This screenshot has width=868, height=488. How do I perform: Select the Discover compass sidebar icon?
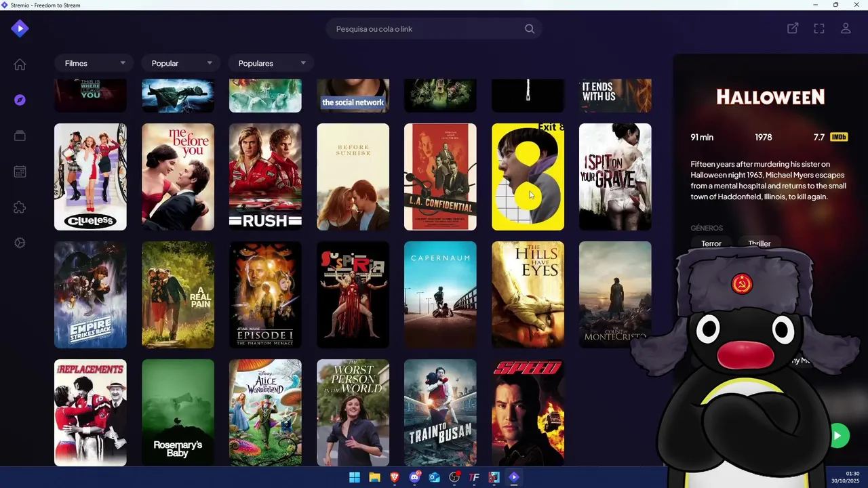20,100
